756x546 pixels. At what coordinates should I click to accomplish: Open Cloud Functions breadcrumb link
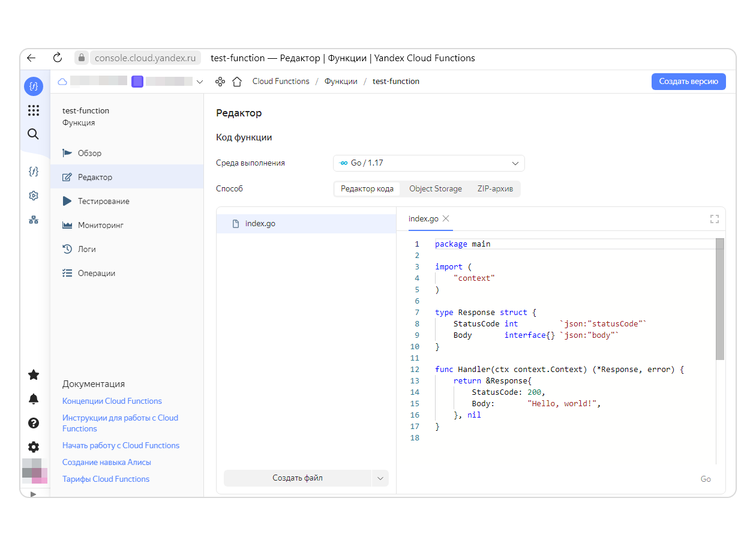[x=281, y=82]
